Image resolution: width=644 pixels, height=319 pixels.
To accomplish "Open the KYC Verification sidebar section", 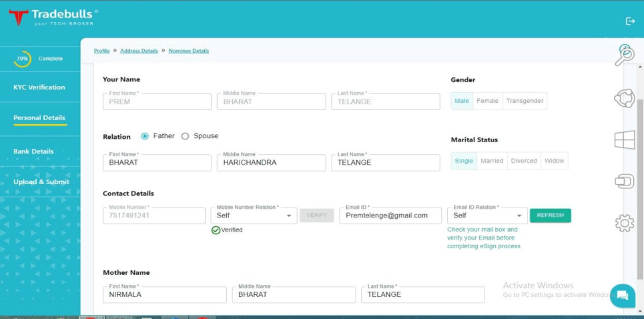I will [x=39, y=87].
